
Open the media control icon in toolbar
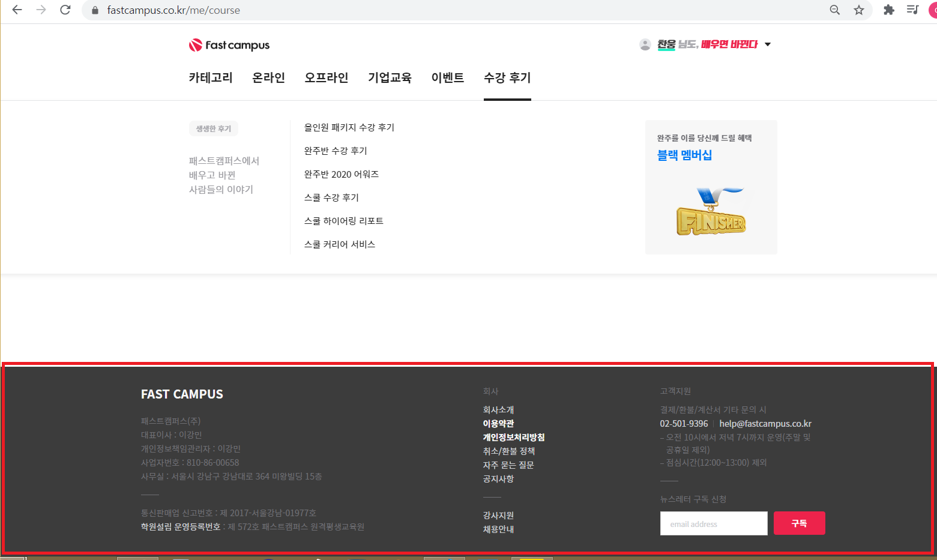(912, 10)
